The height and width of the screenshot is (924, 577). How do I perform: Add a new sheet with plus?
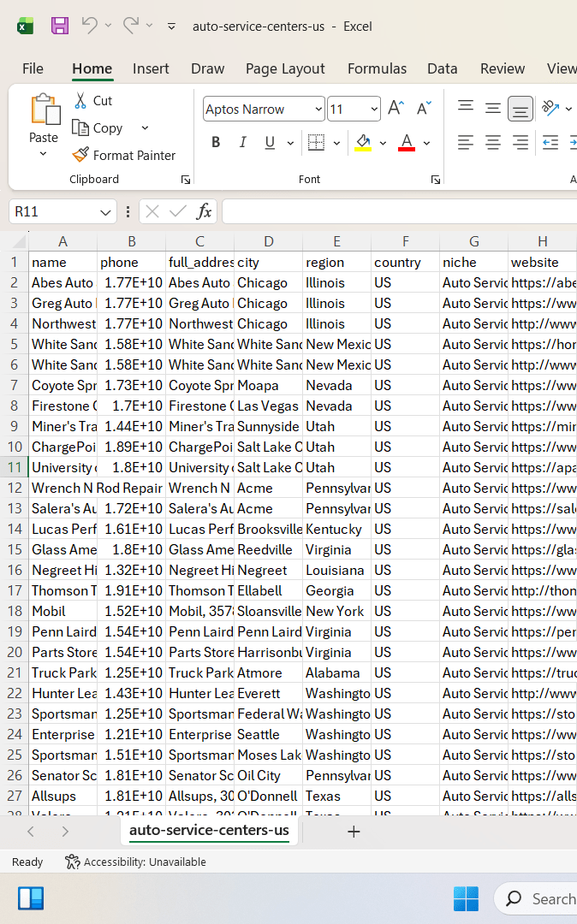click(354, 832)
